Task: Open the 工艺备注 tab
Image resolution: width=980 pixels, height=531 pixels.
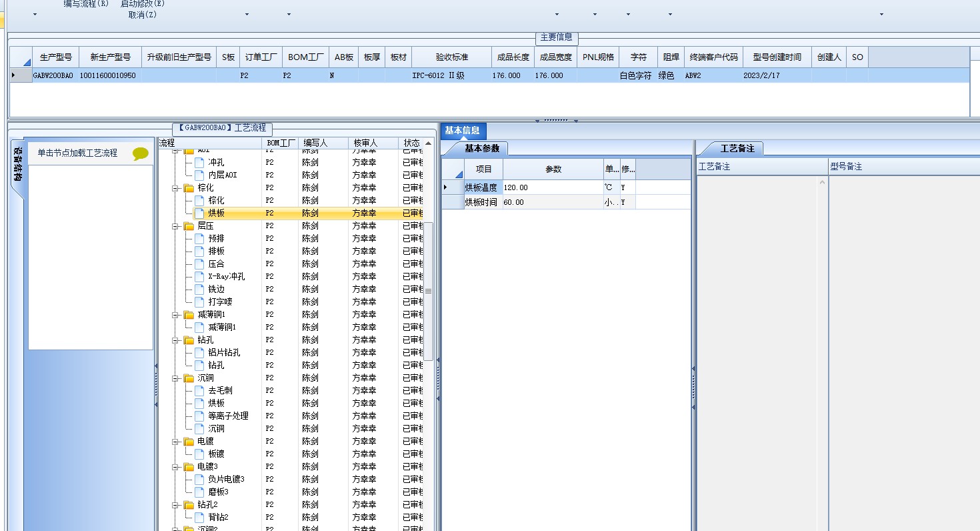Action: 737,148
